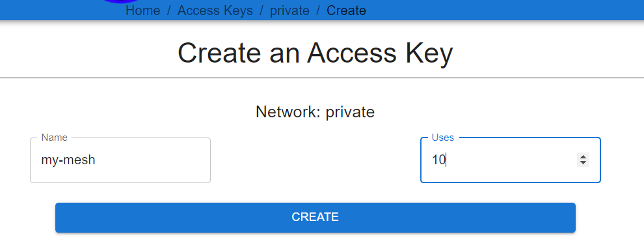Click the CREATE button

[315, 218]
